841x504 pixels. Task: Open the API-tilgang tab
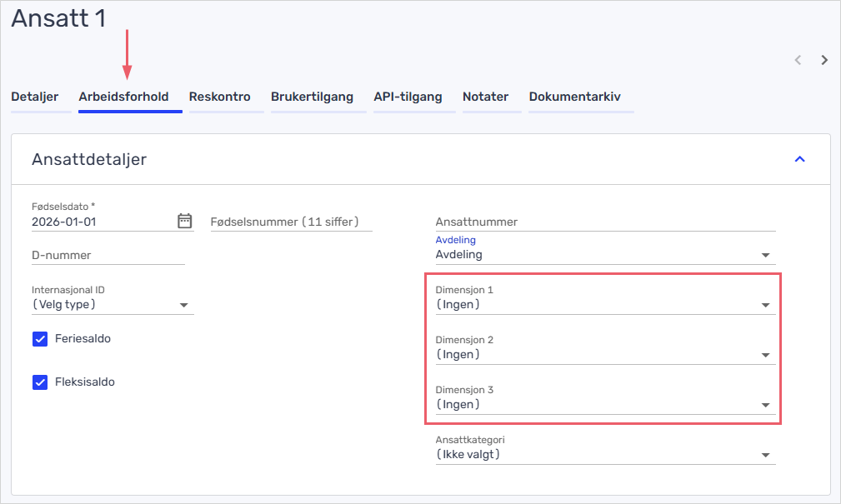tap(408, 97)
